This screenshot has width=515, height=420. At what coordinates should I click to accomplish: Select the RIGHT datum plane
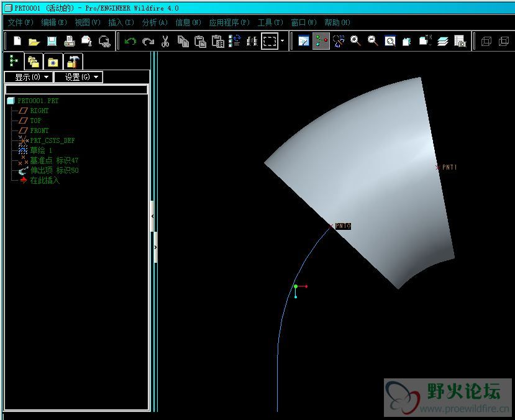[x=39, y=111]
